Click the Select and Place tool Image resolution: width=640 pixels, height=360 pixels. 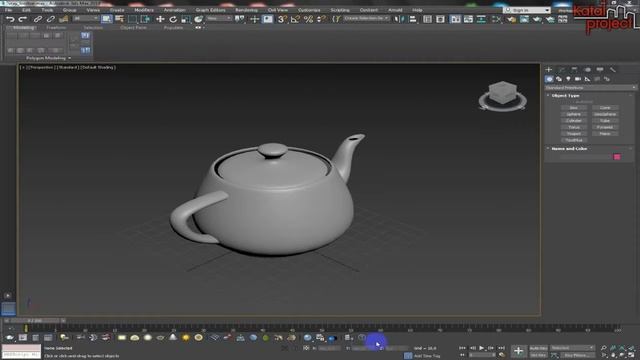(x=198, y=19)
